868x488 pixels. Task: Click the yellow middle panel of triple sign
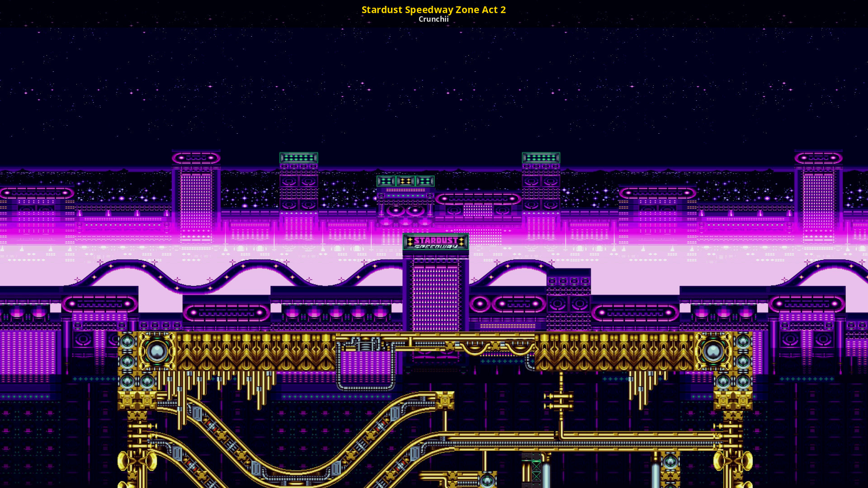point(406,181)
